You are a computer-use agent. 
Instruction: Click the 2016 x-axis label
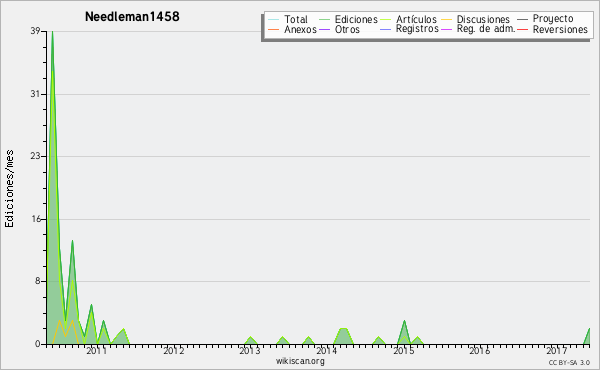(x=479, y=350)
